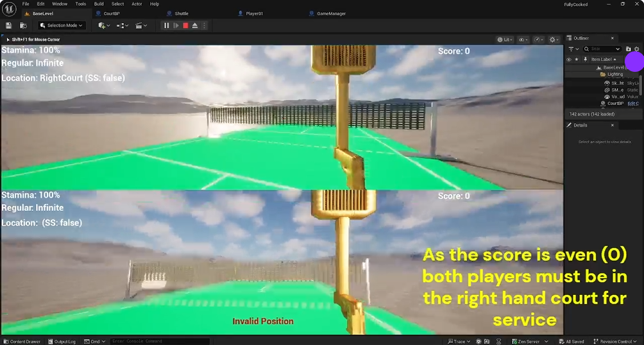Open the Browse content folder icon
Image resolution: width=644 pixels, height=345 pixels.
point(23,26)
